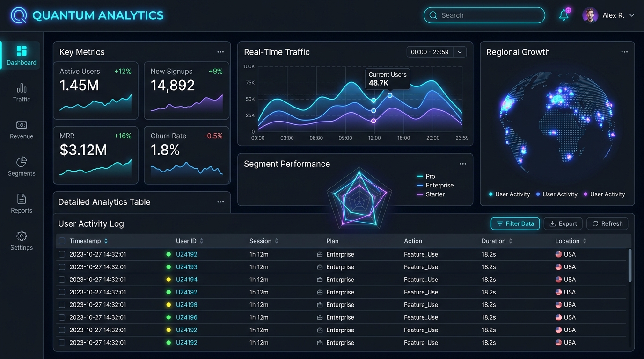Open user link UZ4194
The height and width of the screenshot is (359, 644).
click(187, 280)
